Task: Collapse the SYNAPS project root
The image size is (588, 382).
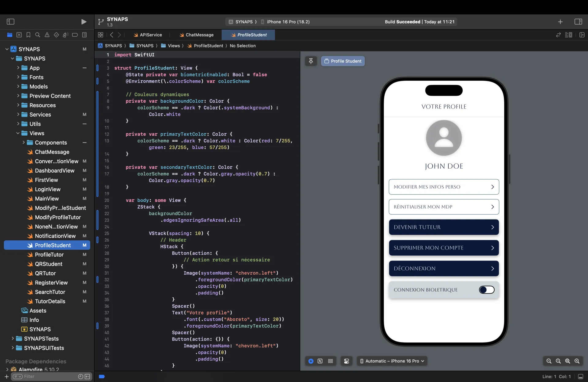Action: point(7,49)
